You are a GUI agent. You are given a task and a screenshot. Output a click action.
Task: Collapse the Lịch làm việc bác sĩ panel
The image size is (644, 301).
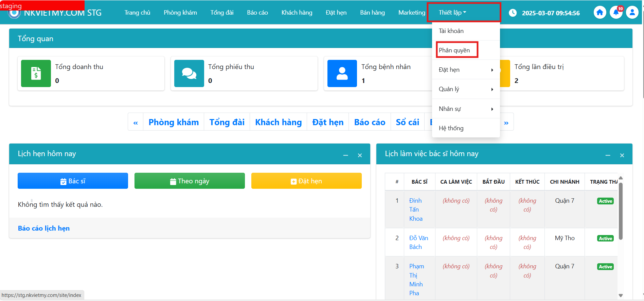(608, 155)
